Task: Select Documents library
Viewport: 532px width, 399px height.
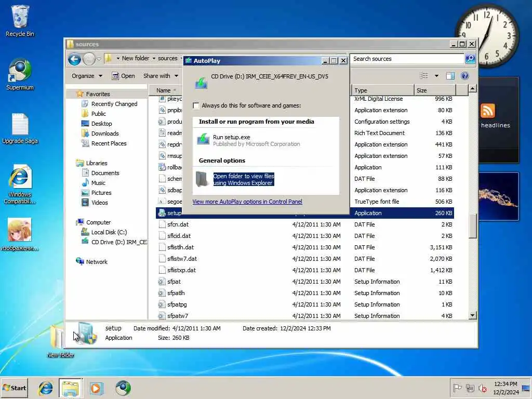Action: pos(100,173)
